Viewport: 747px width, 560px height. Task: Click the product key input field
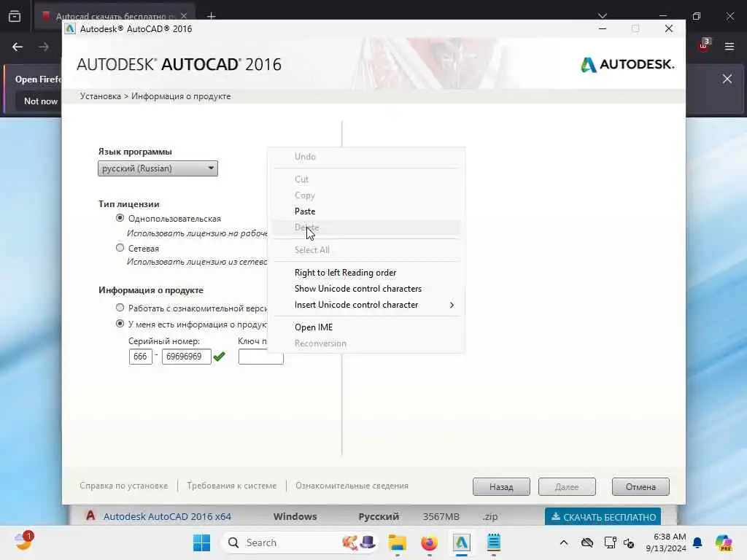point(260,357)
